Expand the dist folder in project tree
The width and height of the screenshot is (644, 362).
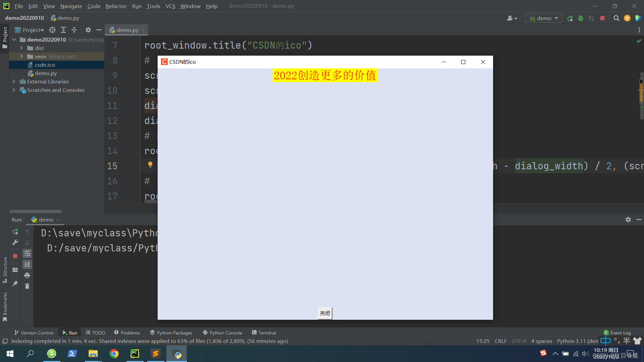tap(21, 48)
